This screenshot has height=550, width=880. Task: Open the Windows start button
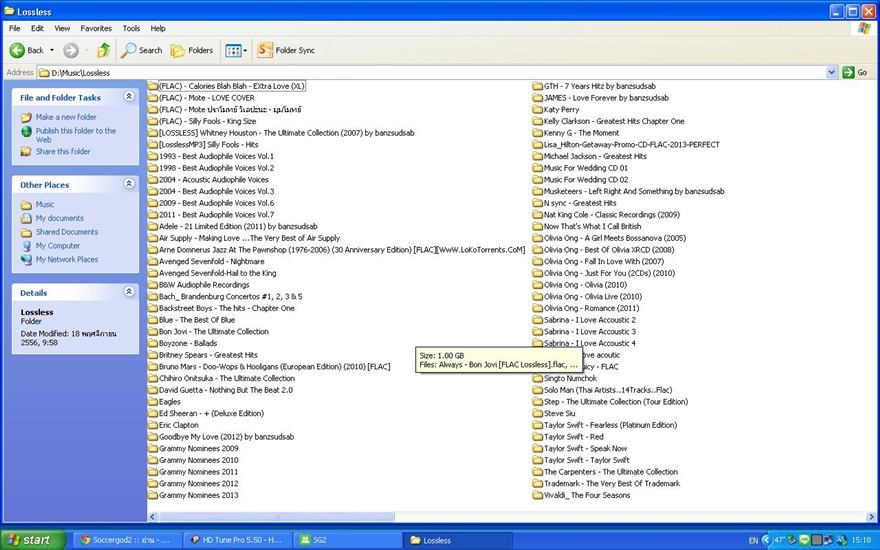coord(33,540)
